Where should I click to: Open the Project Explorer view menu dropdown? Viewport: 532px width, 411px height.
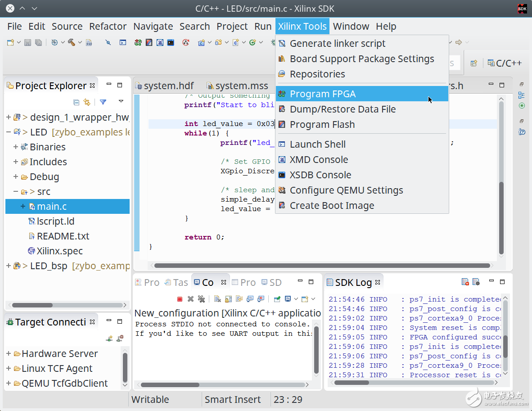(121, 101)
